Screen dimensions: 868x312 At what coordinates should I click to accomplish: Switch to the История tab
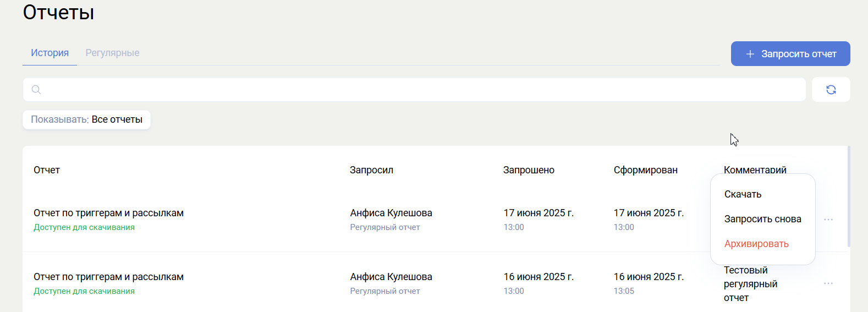point(50,53)
